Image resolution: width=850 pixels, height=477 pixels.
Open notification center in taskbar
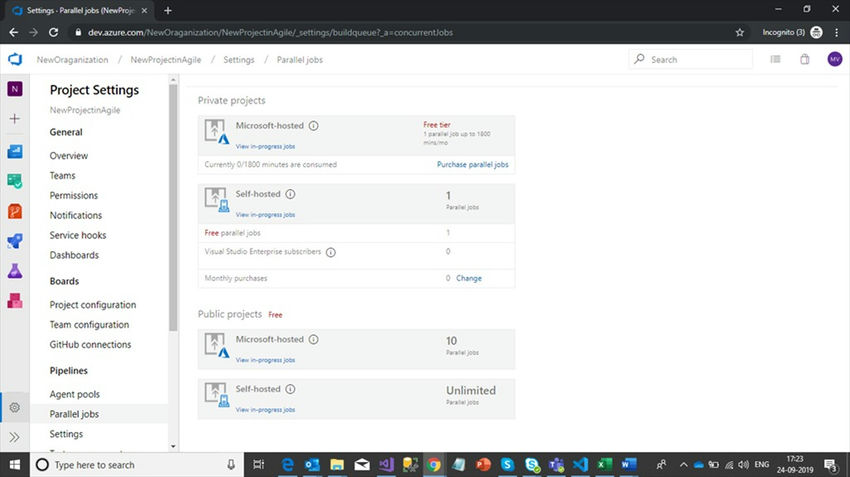(x=830, y=465)
